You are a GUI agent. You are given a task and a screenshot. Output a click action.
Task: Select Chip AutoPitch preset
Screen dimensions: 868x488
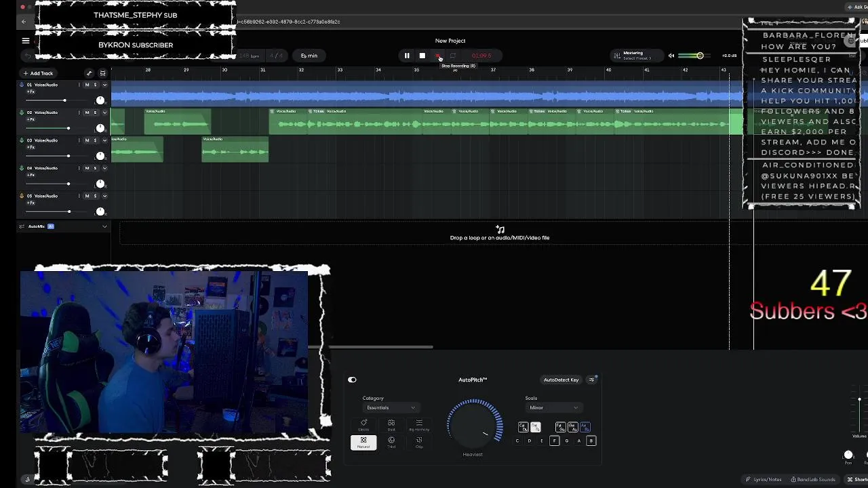coord(419,442)
